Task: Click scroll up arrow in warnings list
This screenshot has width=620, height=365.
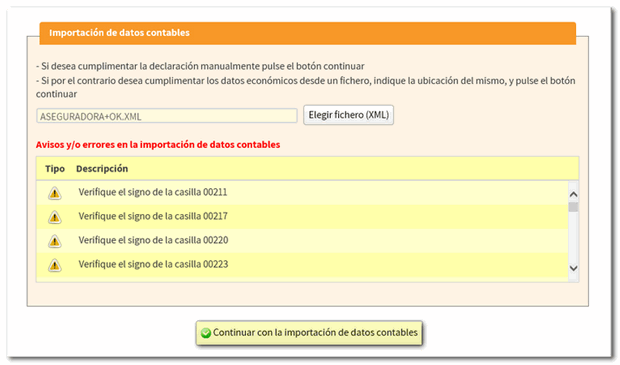Action: [573, 195]
